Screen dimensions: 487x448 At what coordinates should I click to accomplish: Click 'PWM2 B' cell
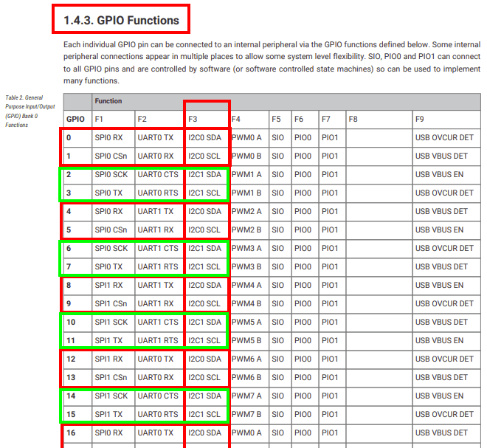coord(246,230)
